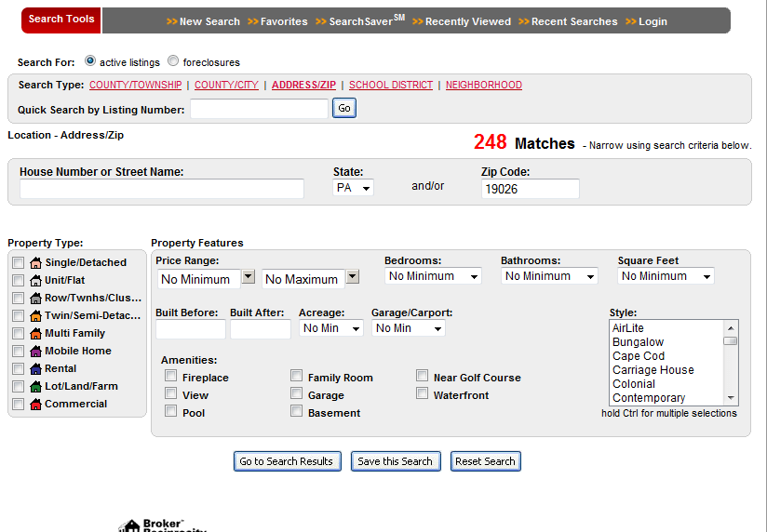Check the Twin/Semi-Detached checkbox
The height and width of the screenshot is (532, 767).
18,315
